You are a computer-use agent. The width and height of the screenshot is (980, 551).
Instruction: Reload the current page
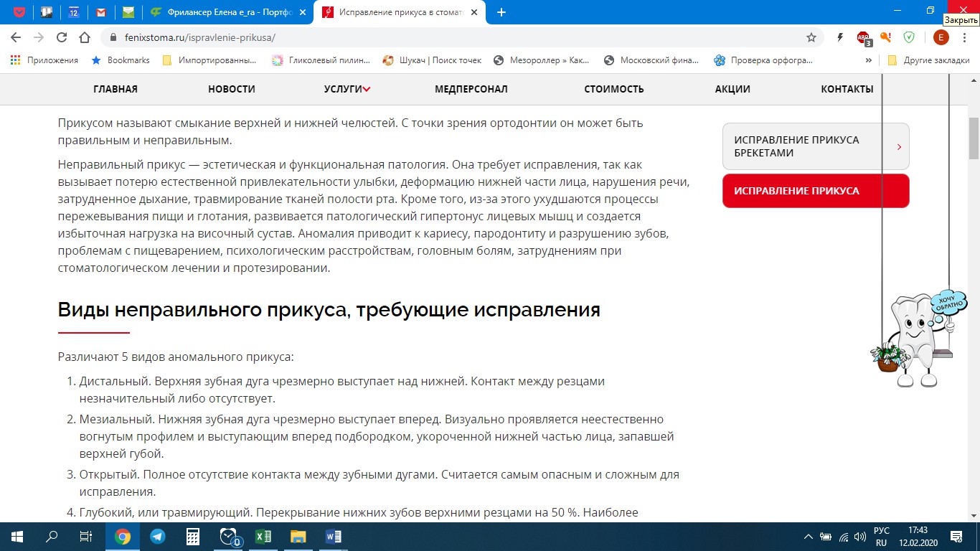pos(62,37)
